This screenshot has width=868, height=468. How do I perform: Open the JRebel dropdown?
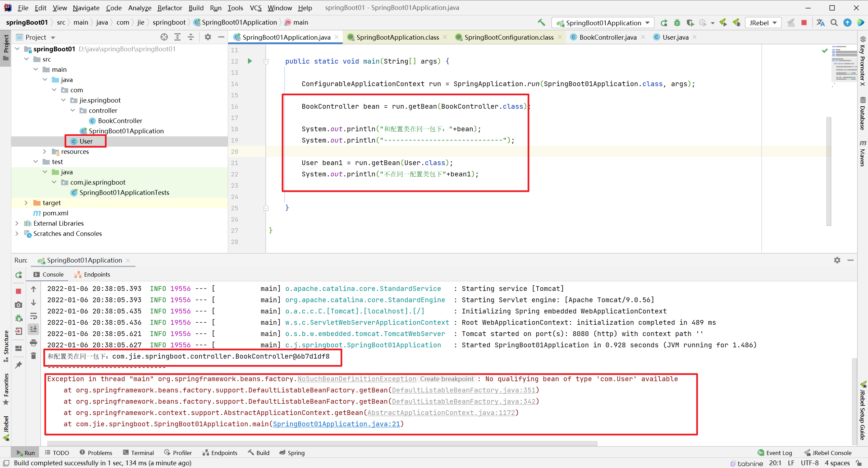(775, 23)
